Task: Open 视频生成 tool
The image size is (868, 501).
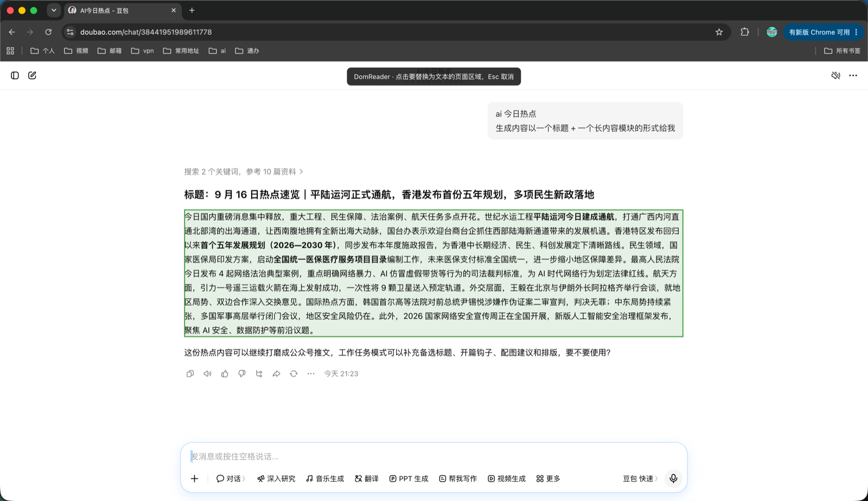Action: (x=507, y=479)
